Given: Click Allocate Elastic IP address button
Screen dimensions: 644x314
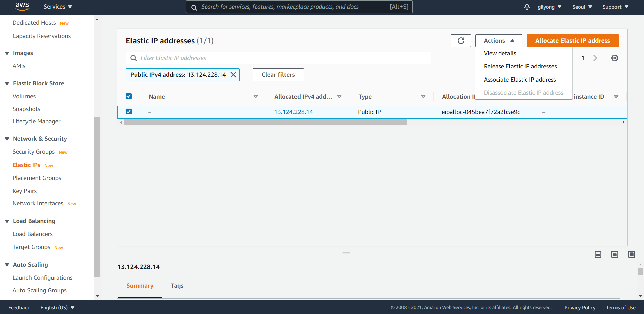Looking at the screenshot, I should point(573,41).
